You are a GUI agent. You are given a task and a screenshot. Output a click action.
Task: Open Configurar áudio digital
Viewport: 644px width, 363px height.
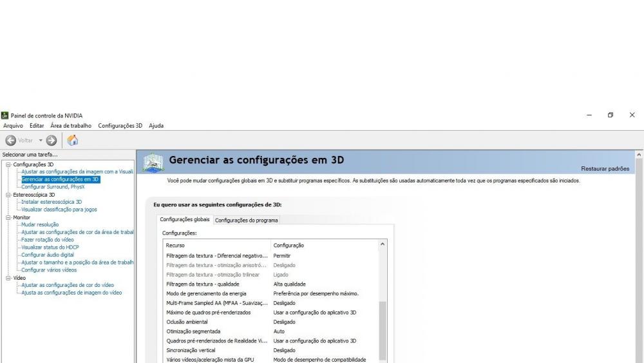[x=48, y=255]
